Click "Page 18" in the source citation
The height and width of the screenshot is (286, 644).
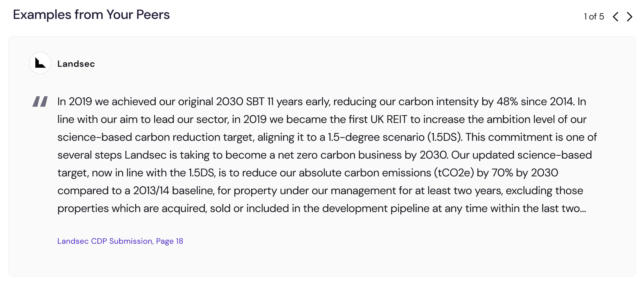[170, 241]
